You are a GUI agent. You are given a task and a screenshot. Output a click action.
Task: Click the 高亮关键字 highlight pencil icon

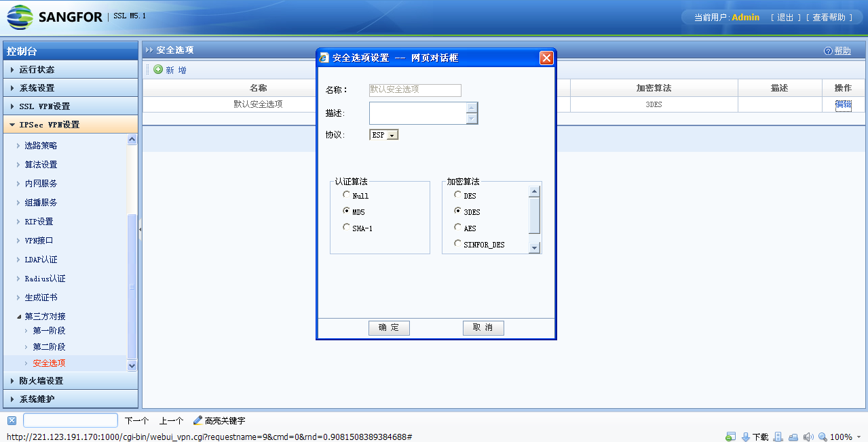coord(198,420)
